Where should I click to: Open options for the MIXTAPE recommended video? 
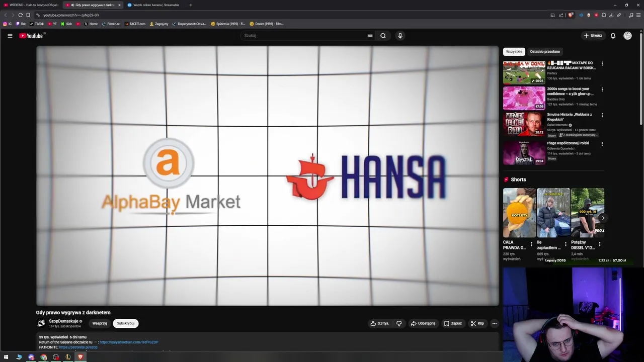click(602, 64)
